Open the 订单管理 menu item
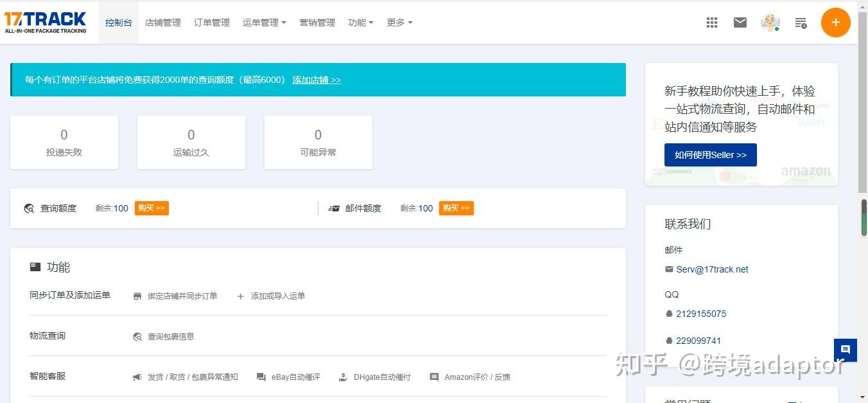Image resolution: width=868 pixels, height=403 pixels. (211, 22)
